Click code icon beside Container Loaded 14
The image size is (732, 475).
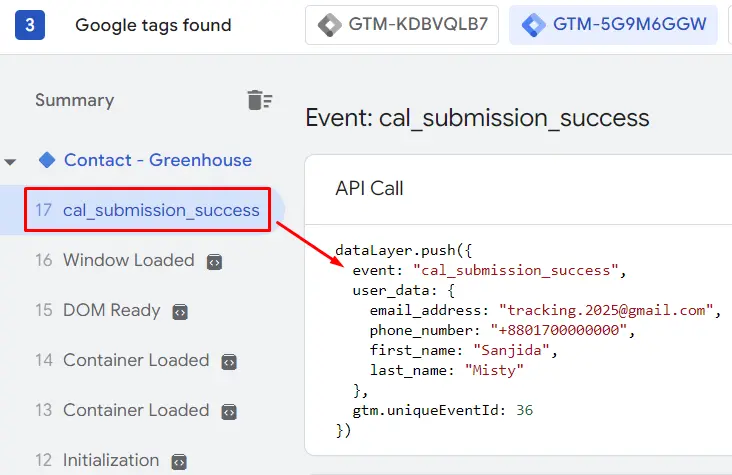(x=229, y=361)
